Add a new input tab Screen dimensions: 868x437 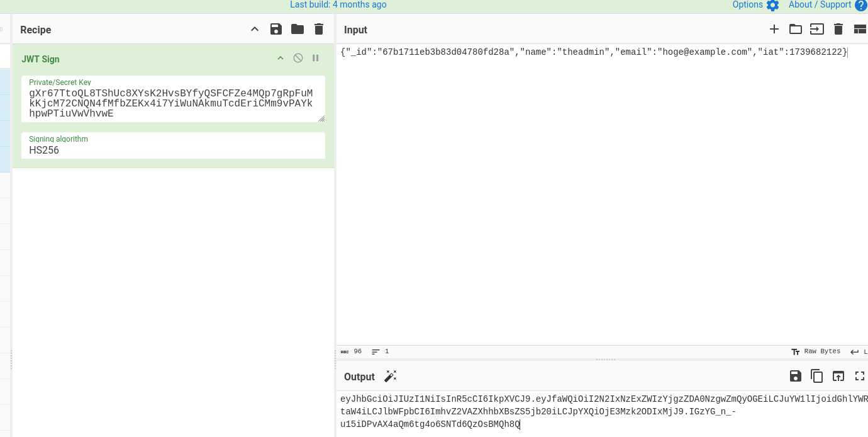click(774, 30)
